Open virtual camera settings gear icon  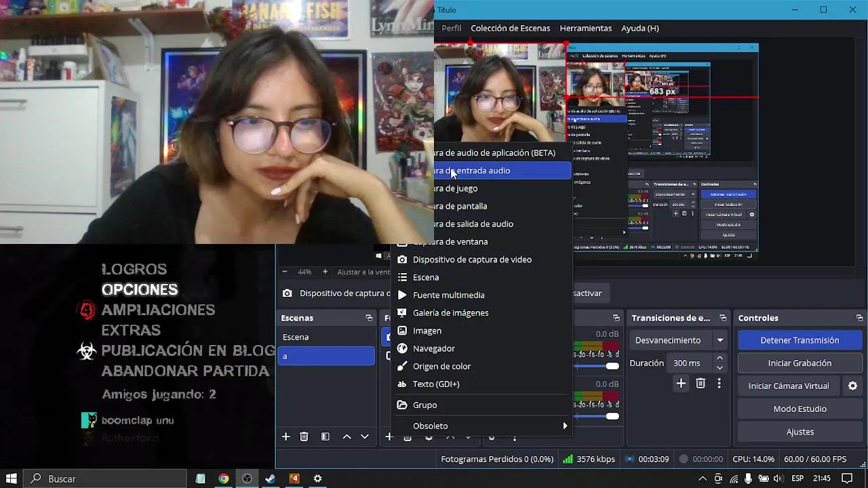coord(852,386)
